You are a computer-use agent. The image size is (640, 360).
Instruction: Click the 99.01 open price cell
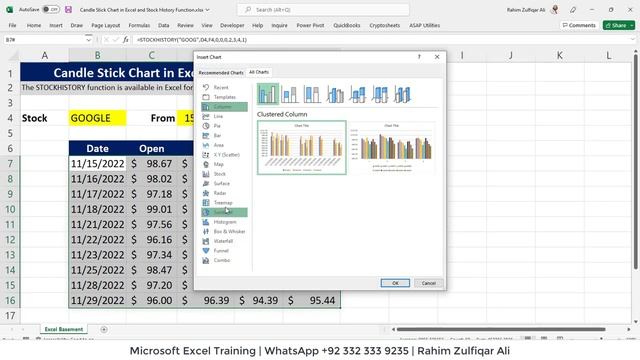tap(151, 209)
